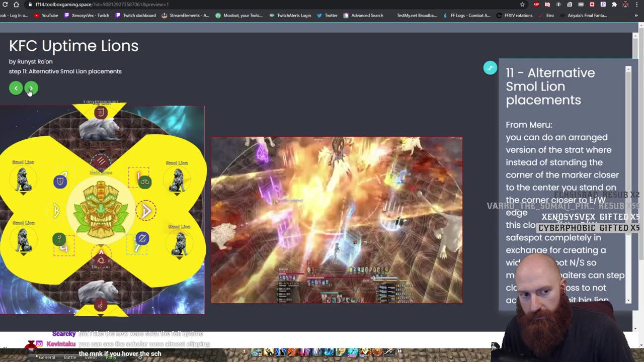Click the KFC Uptime Lions title

click(73, 46)
